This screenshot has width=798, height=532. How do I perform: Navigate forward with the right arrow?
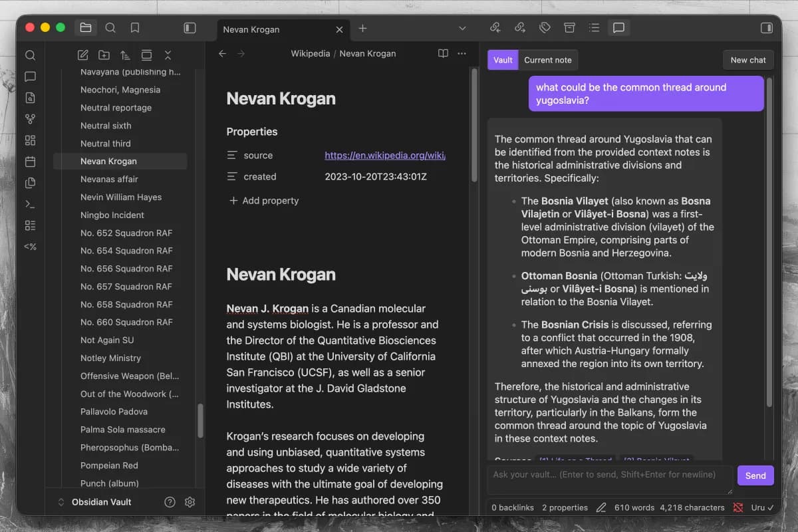[241, 54]
